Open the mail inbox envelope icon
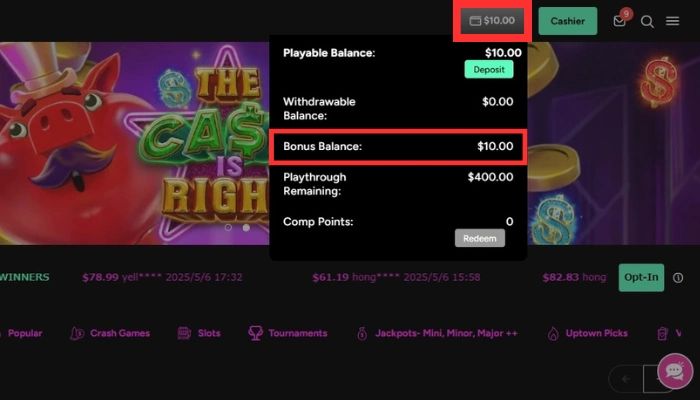The image size is (700, 400). (x=620, y=21)
